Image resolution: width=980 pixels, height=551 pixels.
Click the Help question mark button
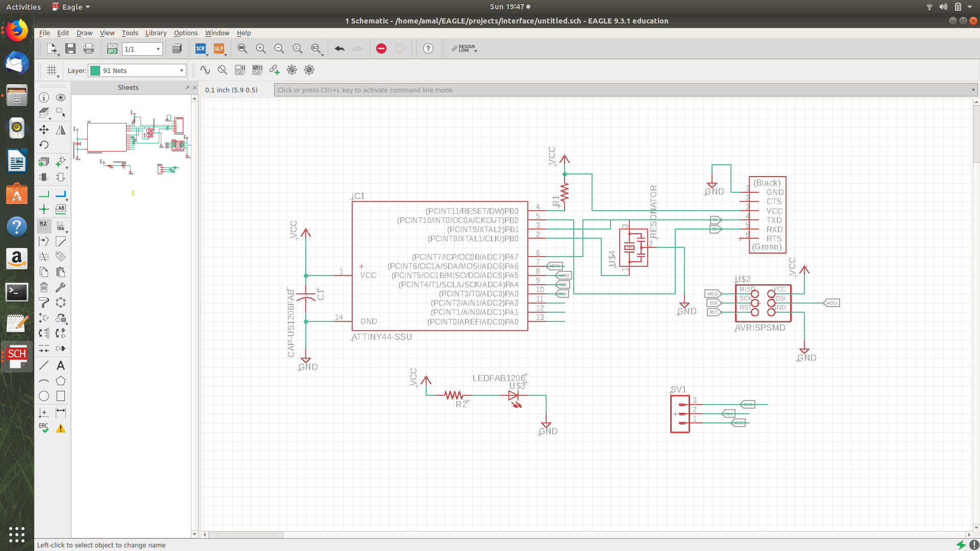tap(428, 48)
